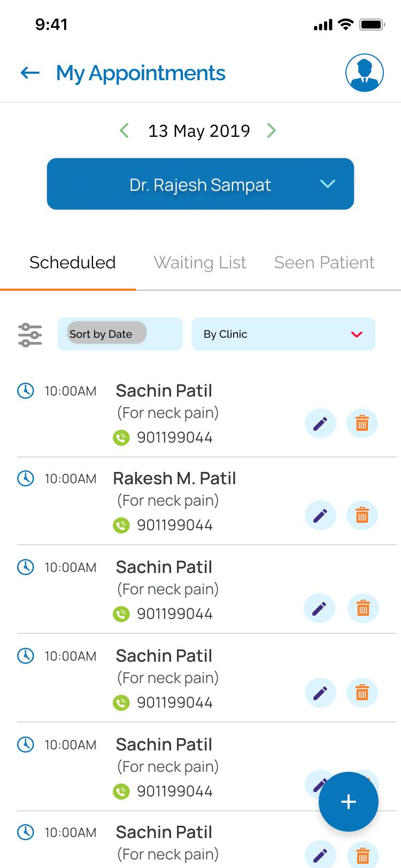Open the user profile avatar

[x=364, y=73]
